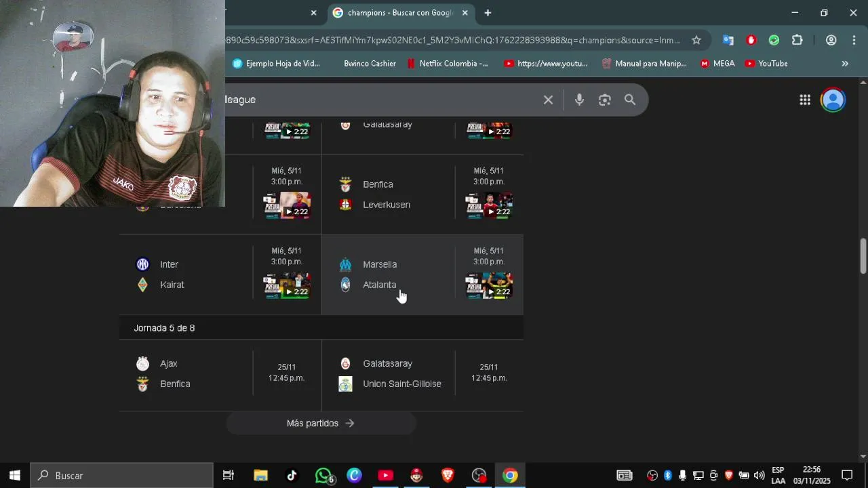
Task: Bookmark this page with the star icon
Action: point(696,40)
